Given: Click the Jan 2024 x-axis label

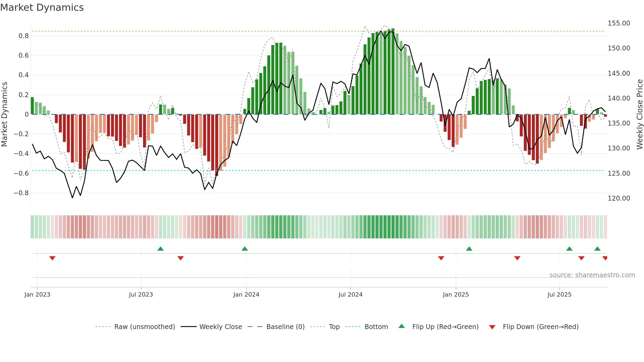Looking at the screenshot, I should coord(246,294).
